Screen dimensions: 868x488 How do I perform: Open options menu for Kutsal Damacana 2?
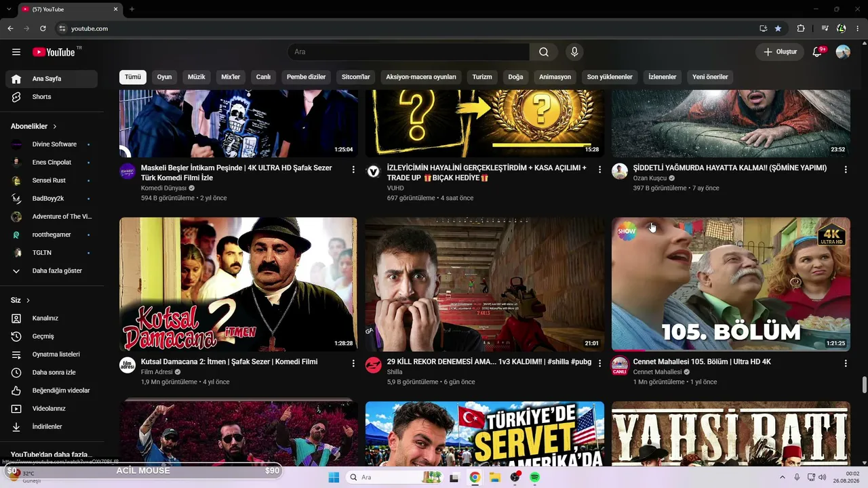[x=353, y=363]
